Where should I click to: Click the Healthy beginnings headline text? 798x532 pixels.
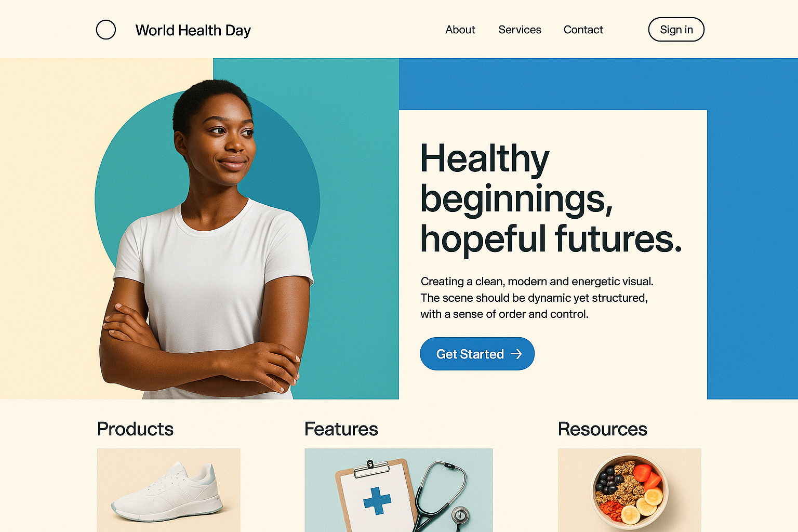[551, 198]
